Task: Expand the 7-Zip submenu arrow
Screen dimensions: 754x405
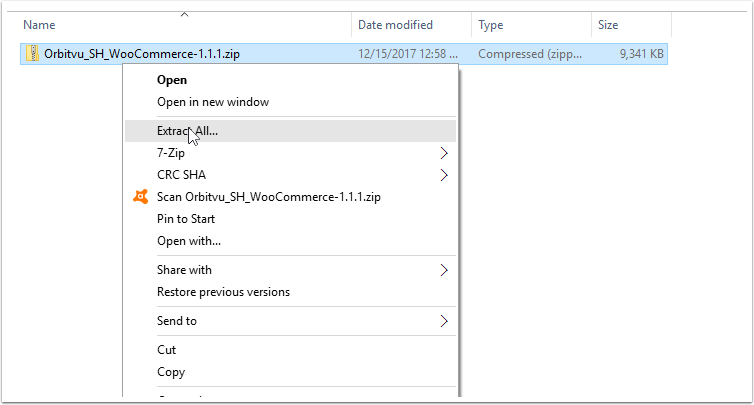Action: coord(444,153)
